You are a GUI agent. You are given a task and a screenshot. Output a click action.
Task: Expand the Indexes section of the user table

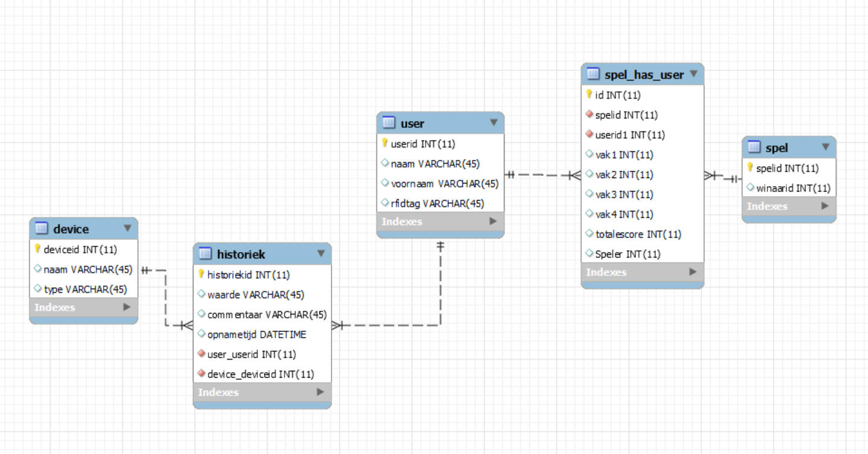point(492,221)
